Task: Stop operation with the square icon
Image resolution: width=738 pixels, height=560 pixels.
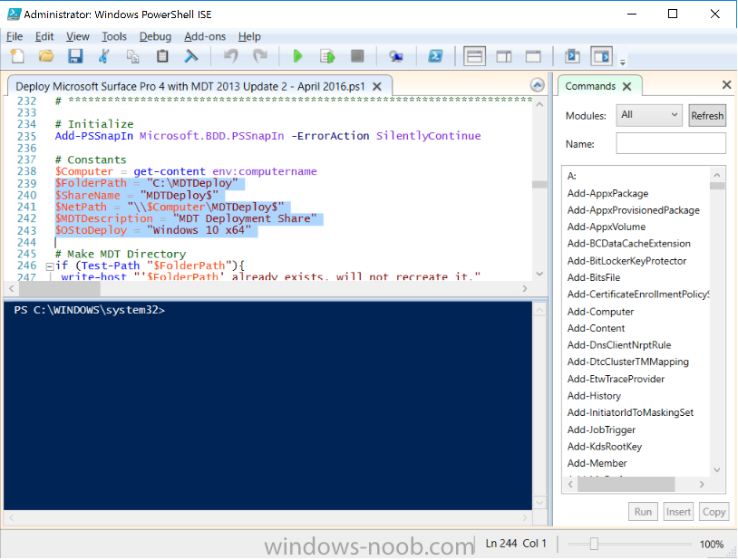Action: click(x=357, y=56)
